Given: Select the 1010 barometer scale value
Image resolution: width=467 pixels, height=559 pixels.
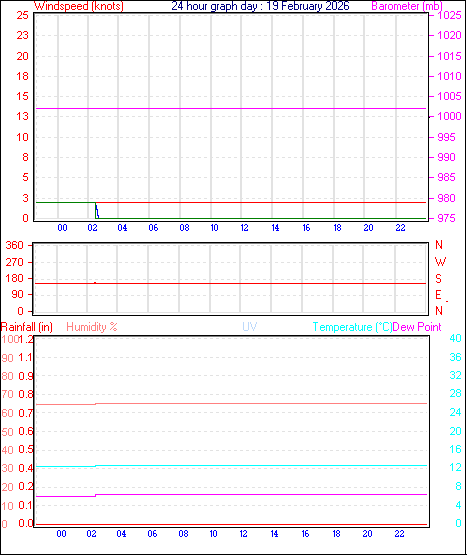Looking at the screenshot, I should 449,76.
